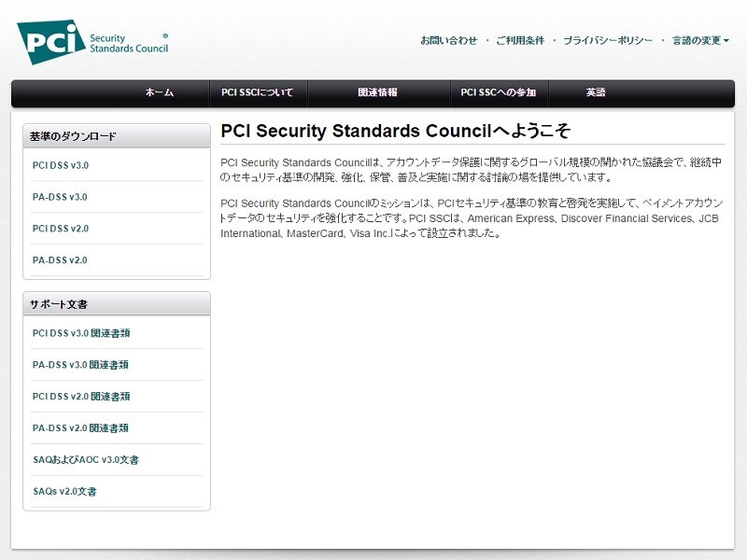Download PA-DSS v3.0 standard
The height and width of the screenshot is (560, 747).
click(x=60, y=197)
